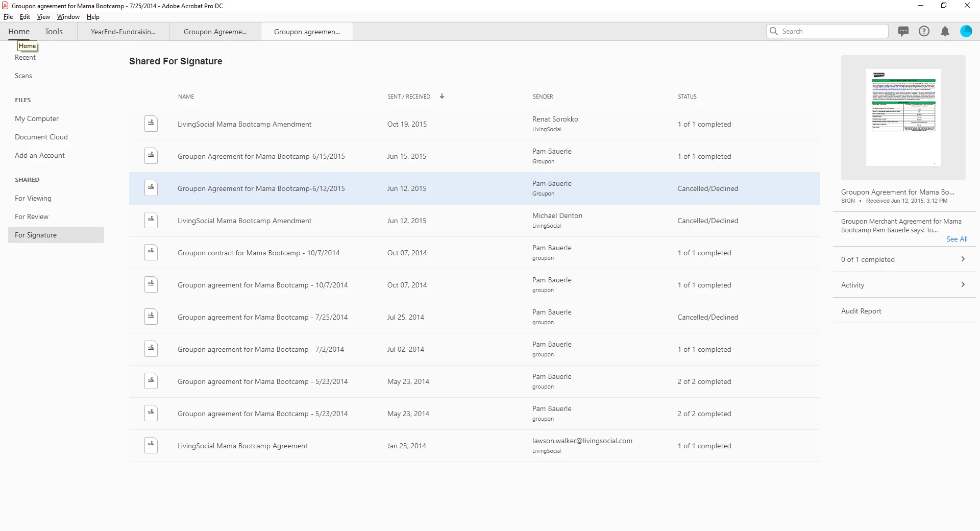The height and width of the screenshot is (531, 980).
Task: Switch to the Tools tab
Action: tap(54, 32)
